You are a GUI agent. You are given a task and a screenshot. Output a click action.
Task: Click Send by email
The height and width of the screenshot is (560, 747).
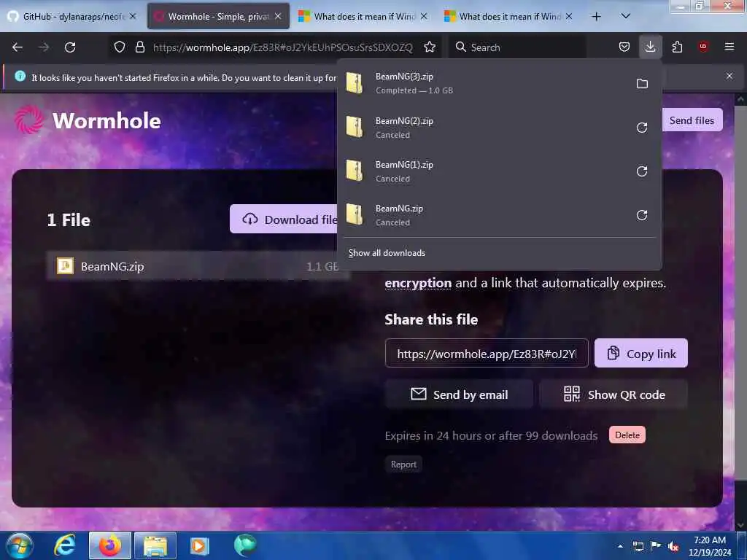pos(460,394)
